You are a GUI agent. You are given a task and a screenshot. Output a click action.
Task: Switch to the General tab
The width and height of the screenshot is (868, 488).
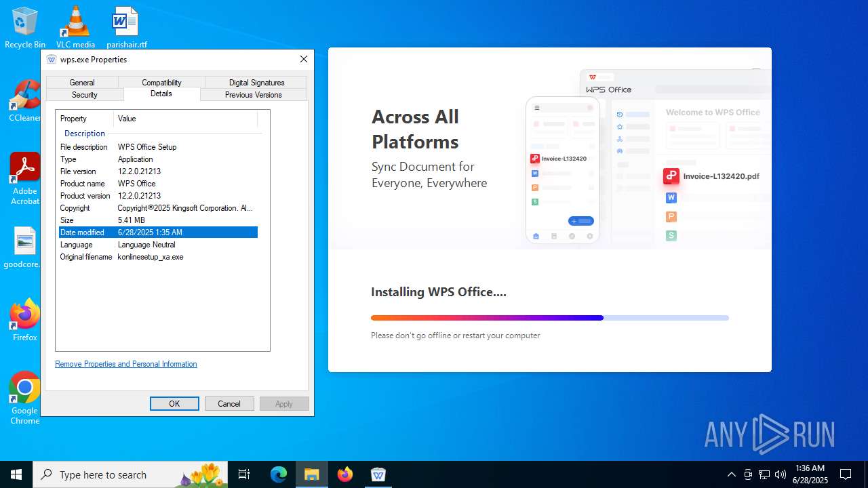pyautogui.click(x=82, y=83)
